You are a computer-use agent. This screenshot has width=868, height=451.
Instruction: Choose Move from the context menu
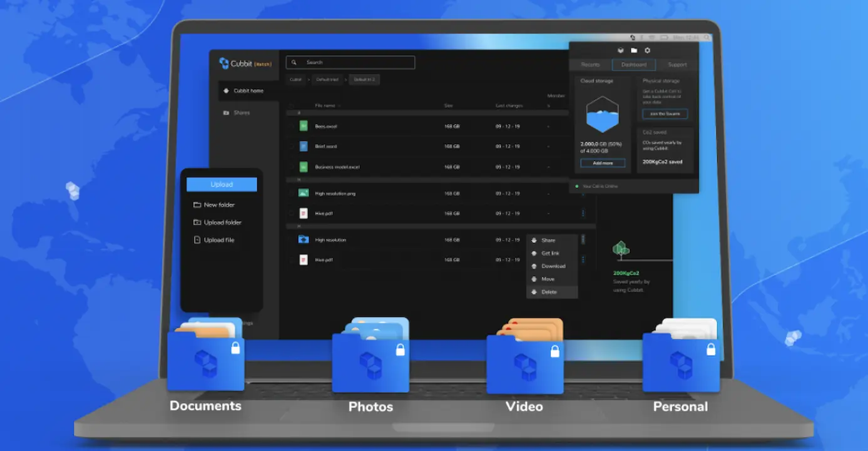pos(552,279)
